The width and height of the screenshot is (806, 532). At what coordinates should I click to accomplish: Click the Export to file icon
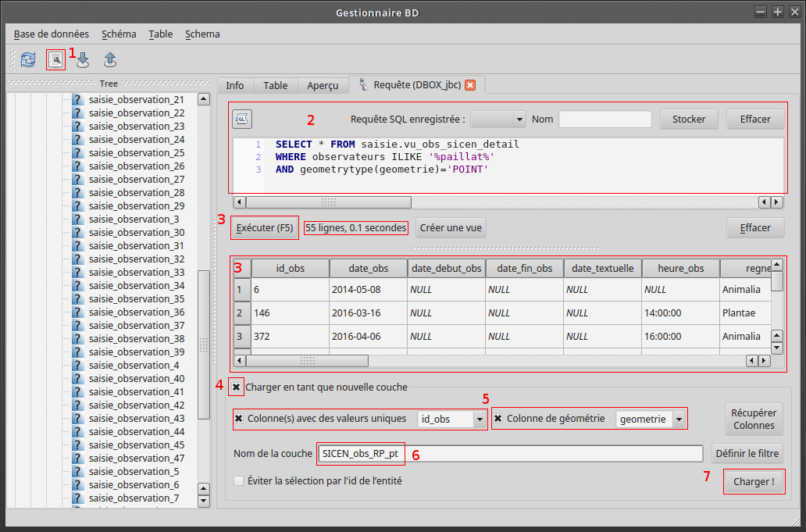tap(110, 59)
